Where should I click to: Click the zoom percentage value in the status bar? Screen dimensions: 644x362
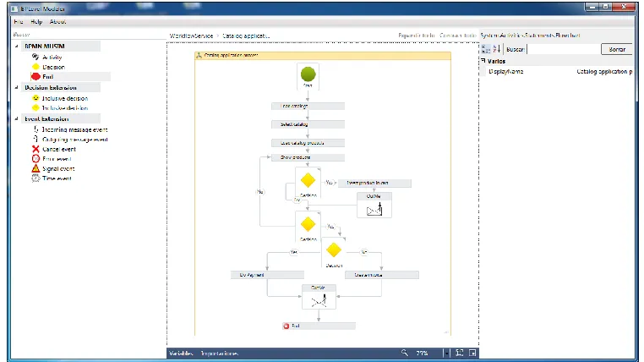(x=422, y=353)
